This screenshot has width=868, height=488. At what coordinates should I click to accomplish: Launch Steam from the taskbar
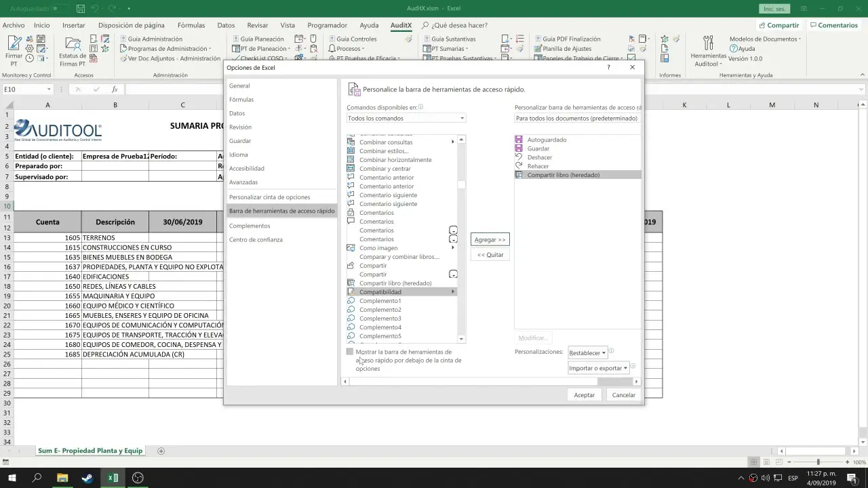[x=87, y=478]
